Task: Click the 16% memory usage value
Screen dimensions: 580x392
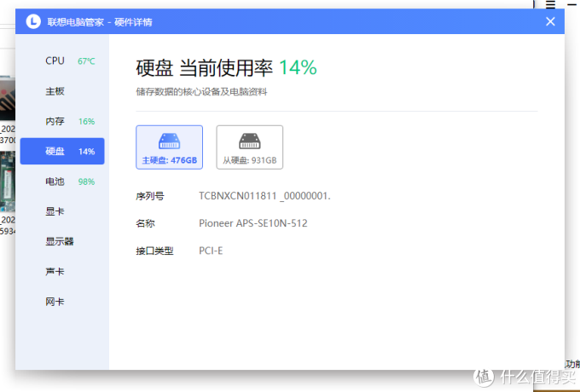Action: 86,122
